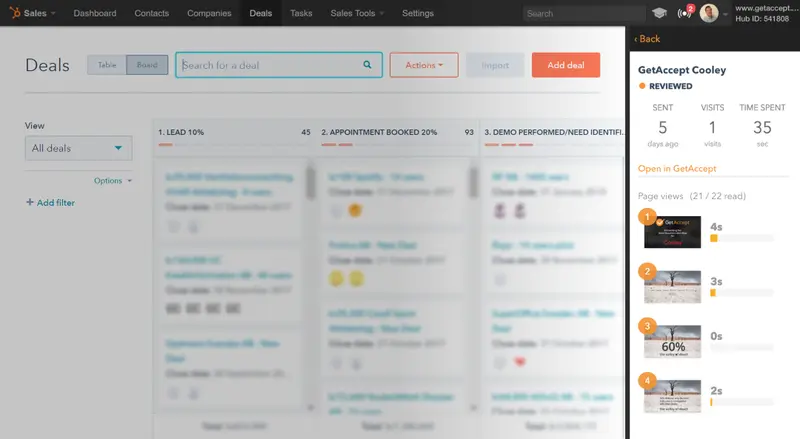Image resolution: width=800 pixels, height=439 pixels.
Task: Open the notifications broadcast icon
Action: pos(685,13)
